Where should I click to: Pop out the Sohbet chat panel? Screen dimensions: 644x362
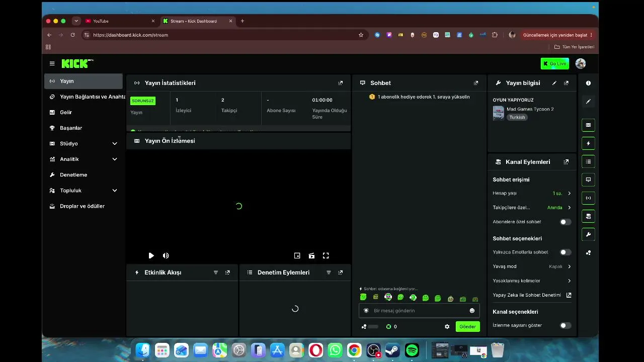click(476, 83)
